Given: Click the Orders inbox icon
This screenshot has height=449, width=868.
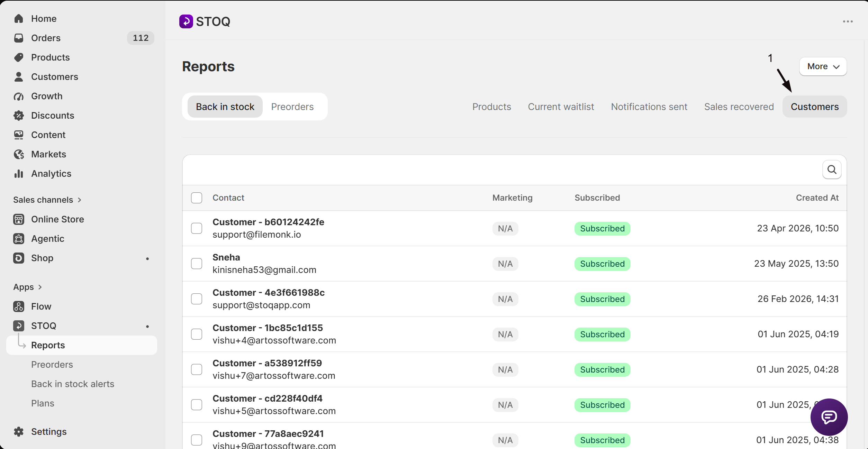Looking at the screenshot, I should click(x=19, y=38).
